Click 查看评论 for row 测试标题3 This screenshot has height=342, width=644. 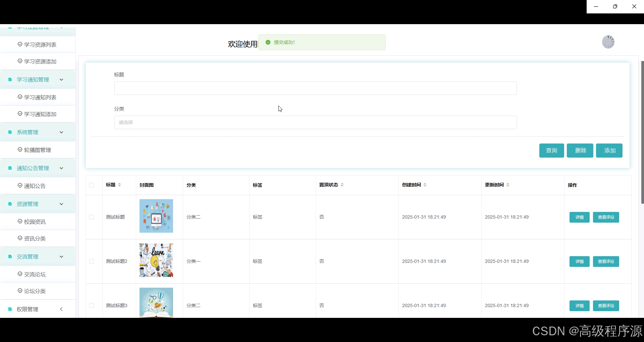coord(606,306)
